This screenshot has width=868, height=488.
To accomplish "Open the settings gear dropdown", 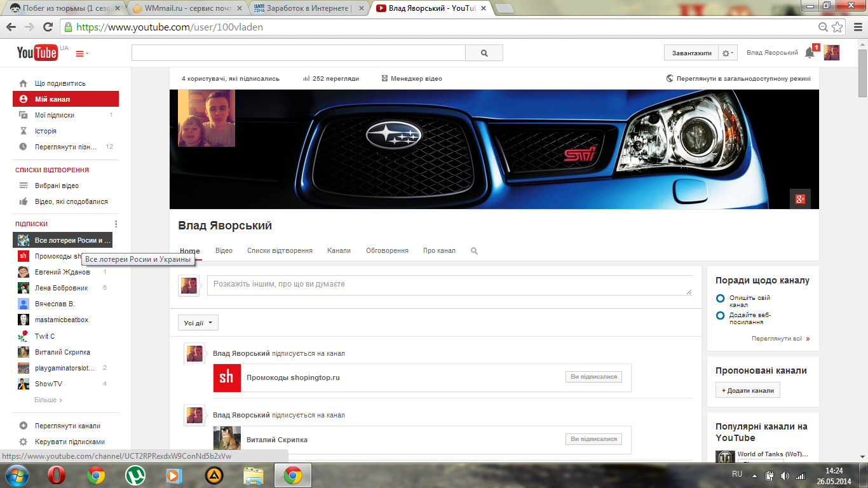I will coord(728,53).
